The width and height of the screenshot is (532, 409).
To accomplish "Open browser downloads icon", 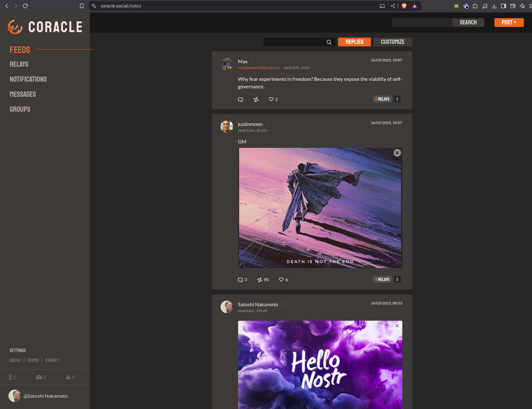I will (x=494, y=6).
